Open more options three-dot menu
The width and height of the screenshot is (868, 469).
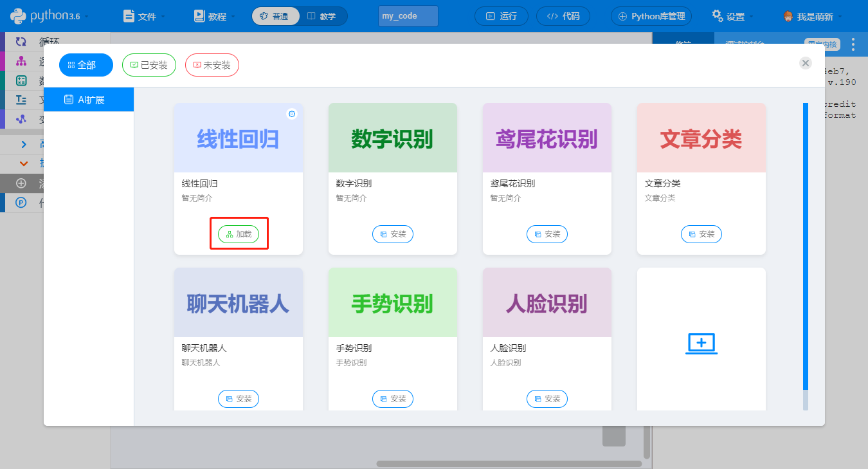853,44
